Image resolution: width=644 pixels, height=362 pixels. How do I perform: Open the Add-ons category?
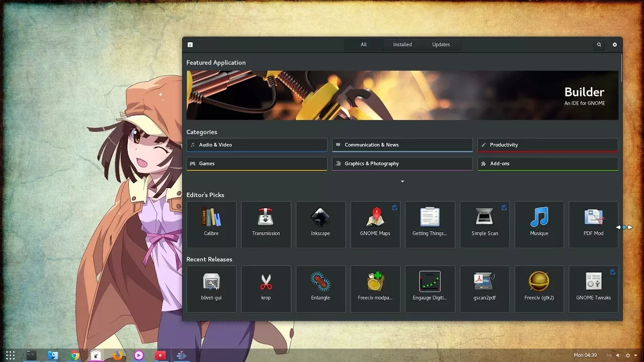click(548, 164)
